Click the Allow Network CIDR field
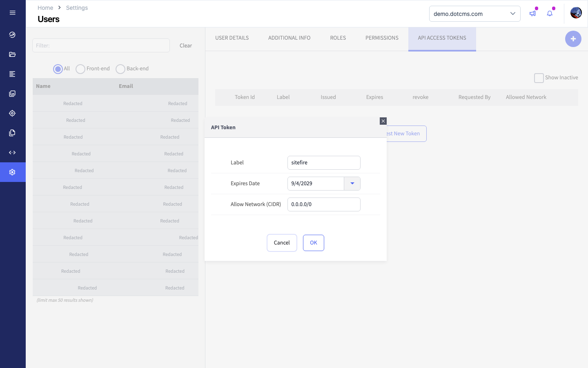The image size is (588, 368). click(324, 204)
